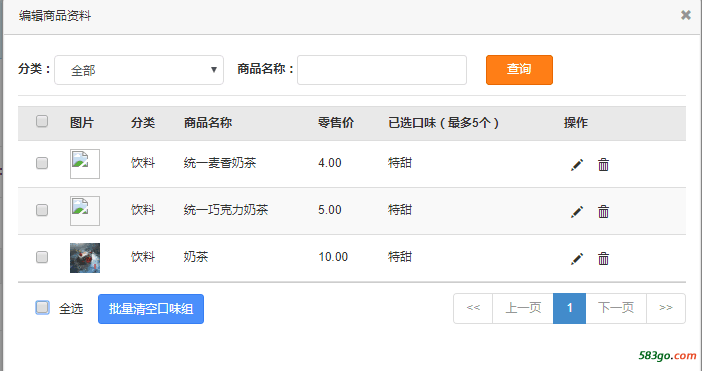Click the 操作 column header

576,123
